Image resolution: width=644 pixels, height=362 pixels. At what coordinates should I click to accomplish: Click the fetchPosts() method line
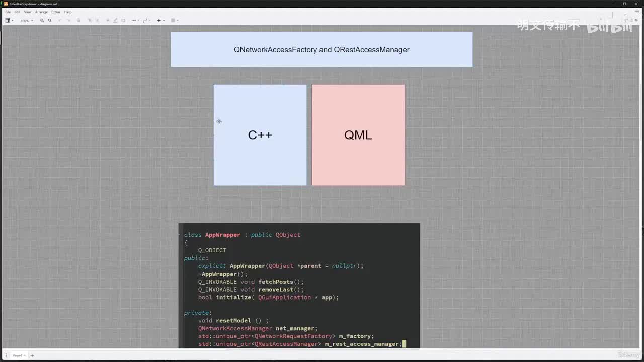tap(251, 282)
